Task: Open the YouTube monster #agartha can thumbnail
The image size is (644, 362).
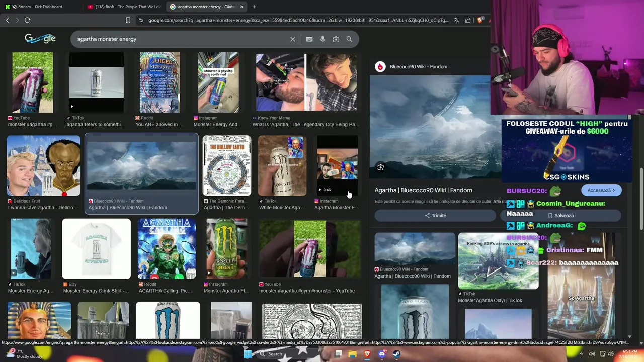Action: click(33, 82)
